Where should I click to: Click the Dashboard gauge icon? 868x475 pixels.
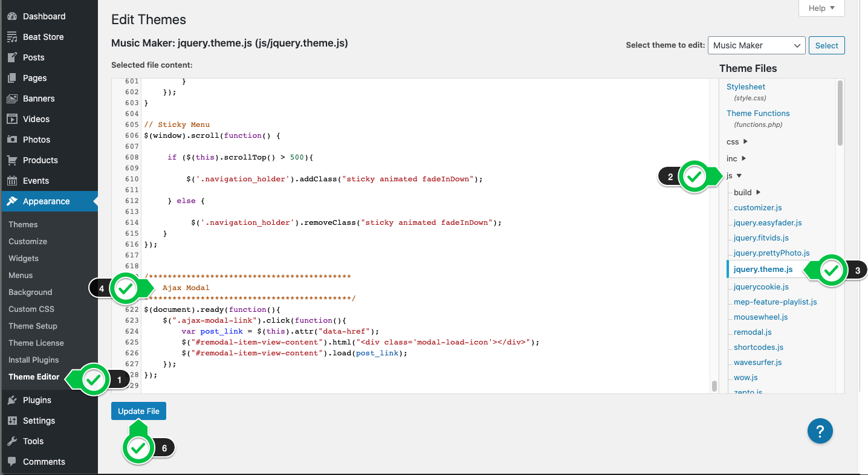click(12, 16)
